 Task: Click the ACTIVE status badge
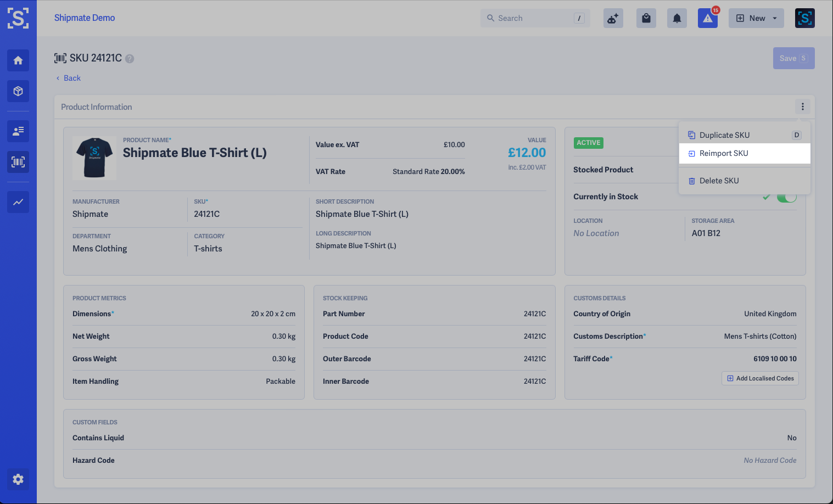tap(589, 143)
